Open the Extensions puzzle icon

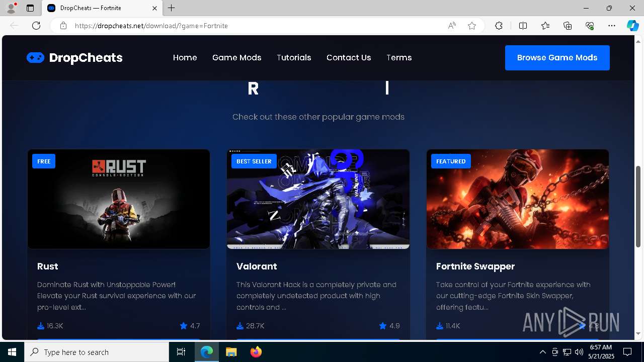point(499,26)
